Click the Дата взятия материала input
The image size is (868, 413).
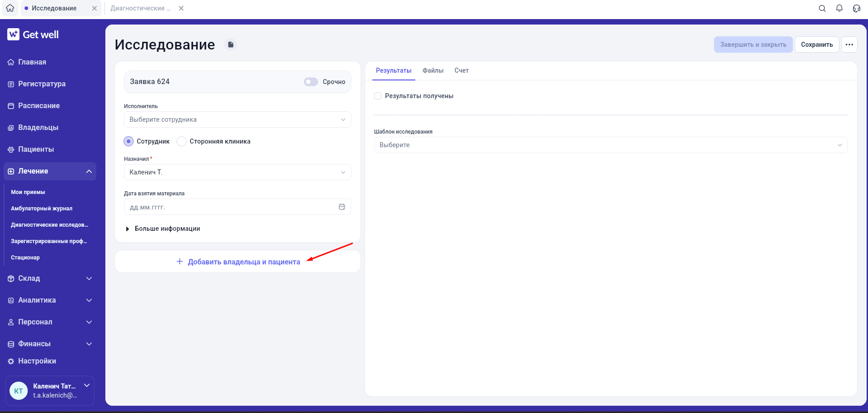coord(238,207)
